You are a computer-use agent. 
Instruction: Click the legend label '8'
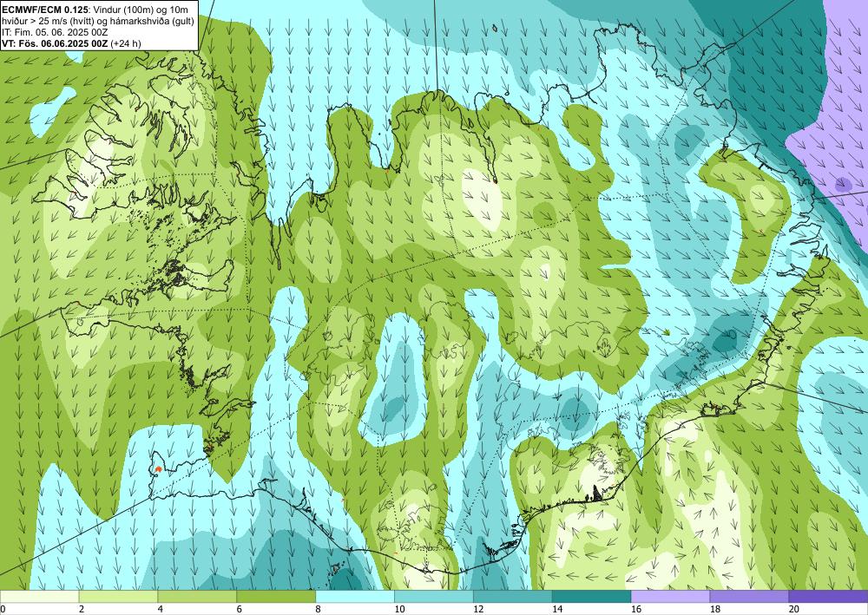(x=318, y=609)
